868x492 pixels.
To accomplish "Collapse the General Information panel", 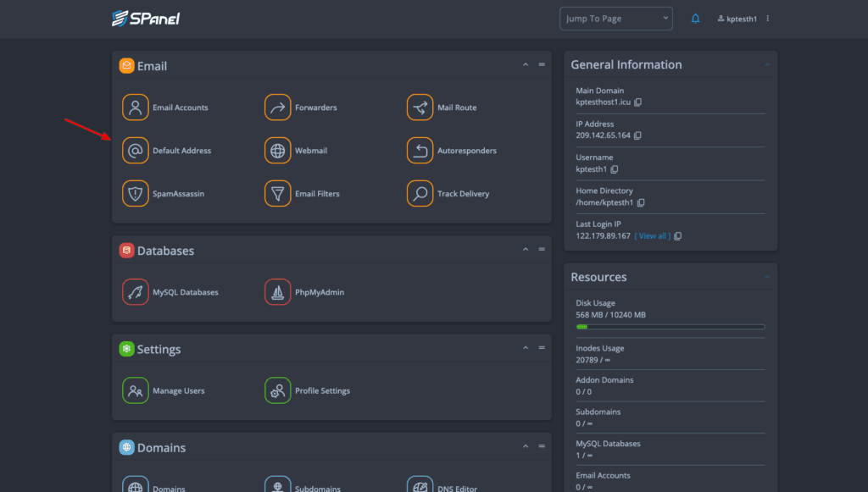I will click(x=767, y=64).
